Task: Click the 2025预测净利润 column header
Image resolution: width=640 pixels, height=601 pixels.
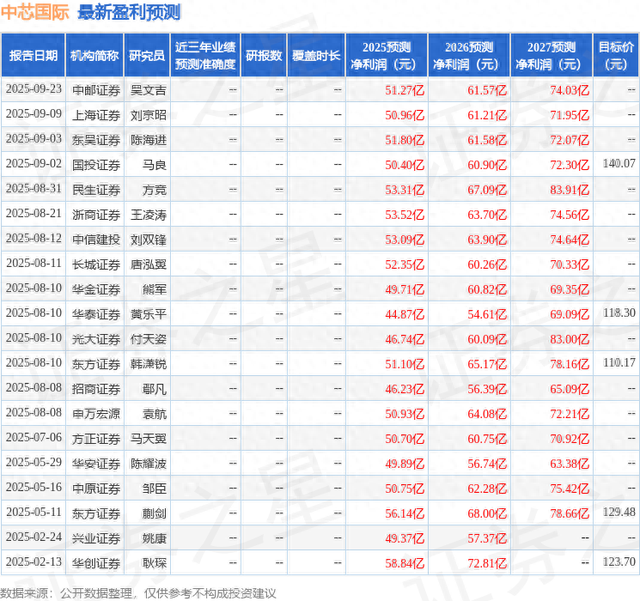Action: [x=387, y=56]
